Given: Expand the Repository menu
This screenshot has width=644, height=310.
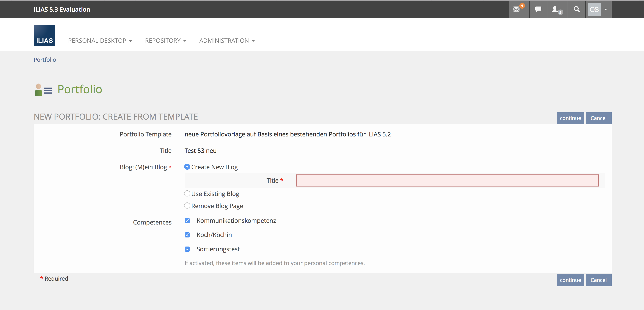Looking at the screenshot, I should coord(165,41).
